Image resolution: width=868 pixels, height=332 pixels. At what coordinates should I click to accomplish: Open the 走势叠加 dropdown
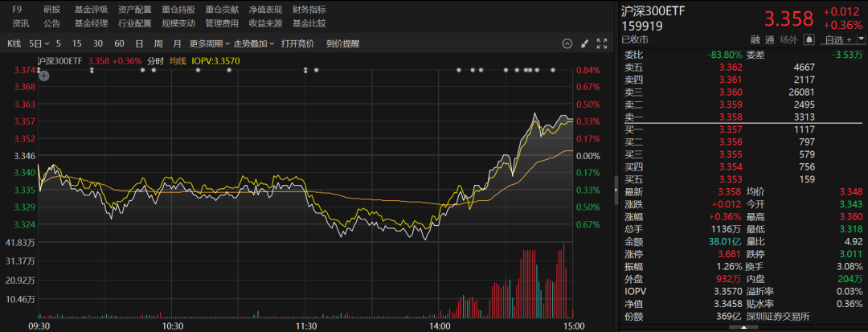coord(253,43)
